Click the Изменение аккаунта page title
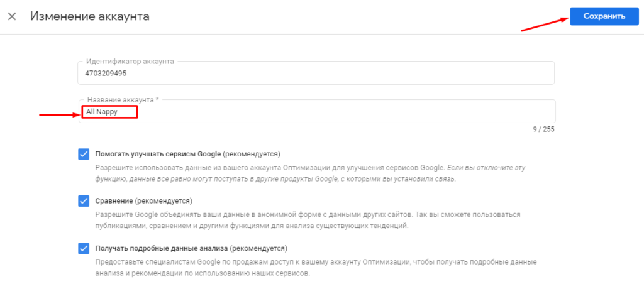Image resolution: width=644 pixels, height=301 pixels. tap(90, 16)
